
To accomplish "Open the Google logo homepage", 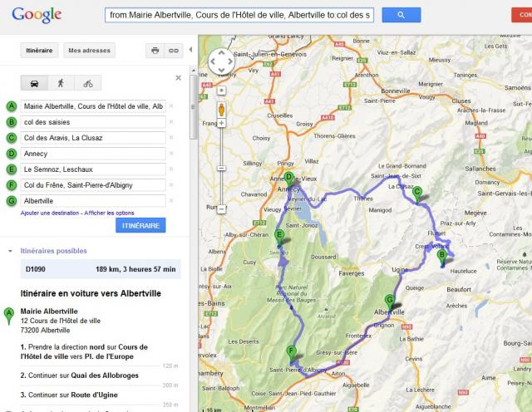I will pos(37,15).
